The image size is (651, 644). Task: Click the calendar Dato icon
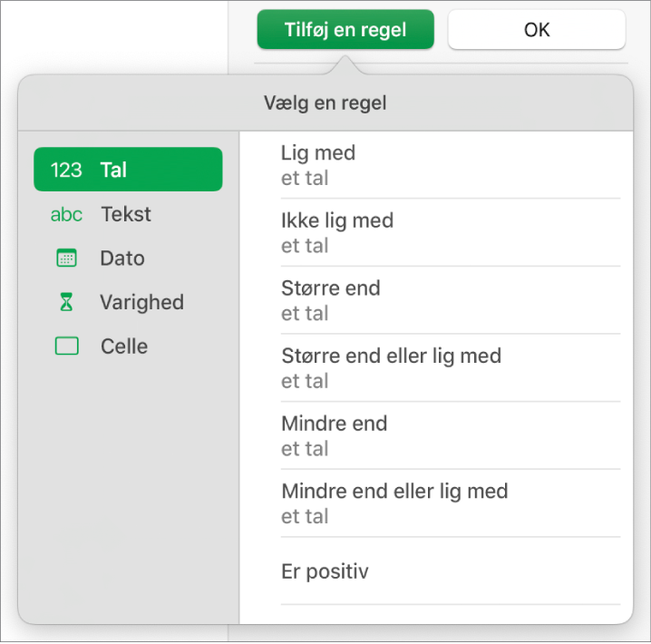66,259
